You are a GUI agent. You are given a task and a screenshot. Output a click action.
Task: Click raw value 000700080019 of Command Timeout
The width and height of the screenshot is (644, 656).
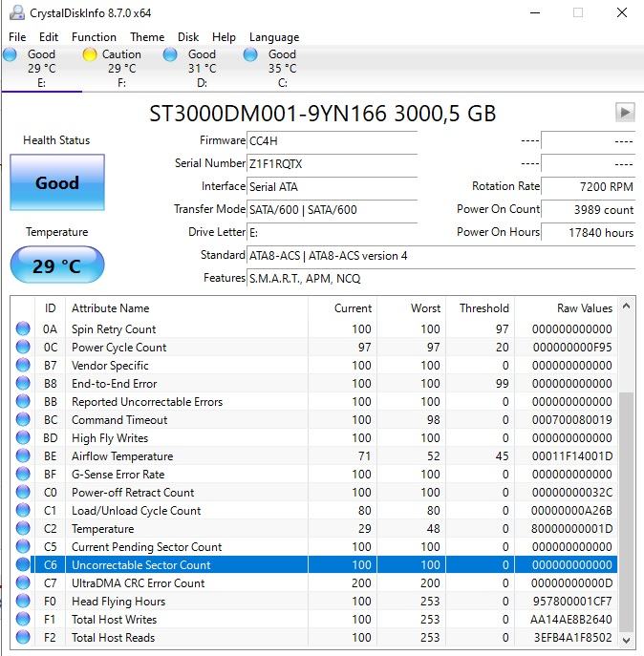pyautogui.click(x=571, y=419)
